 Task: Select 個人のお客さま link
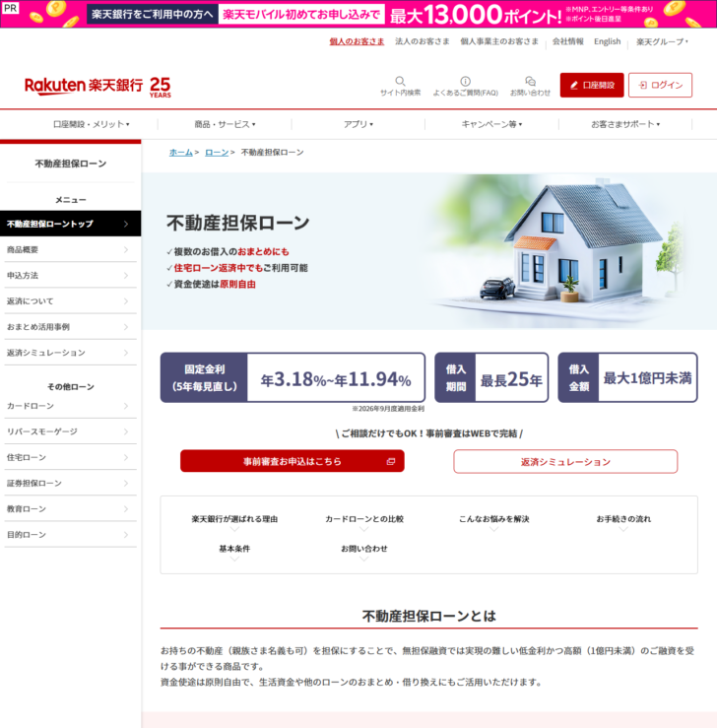click(357, 41)
